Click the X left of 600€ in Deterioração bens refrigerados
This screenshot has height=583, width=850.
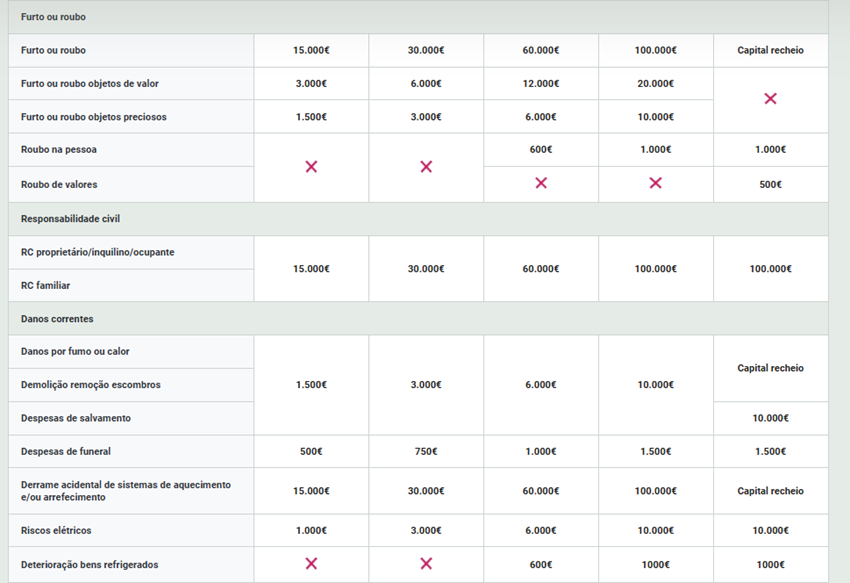coord(426,564)
